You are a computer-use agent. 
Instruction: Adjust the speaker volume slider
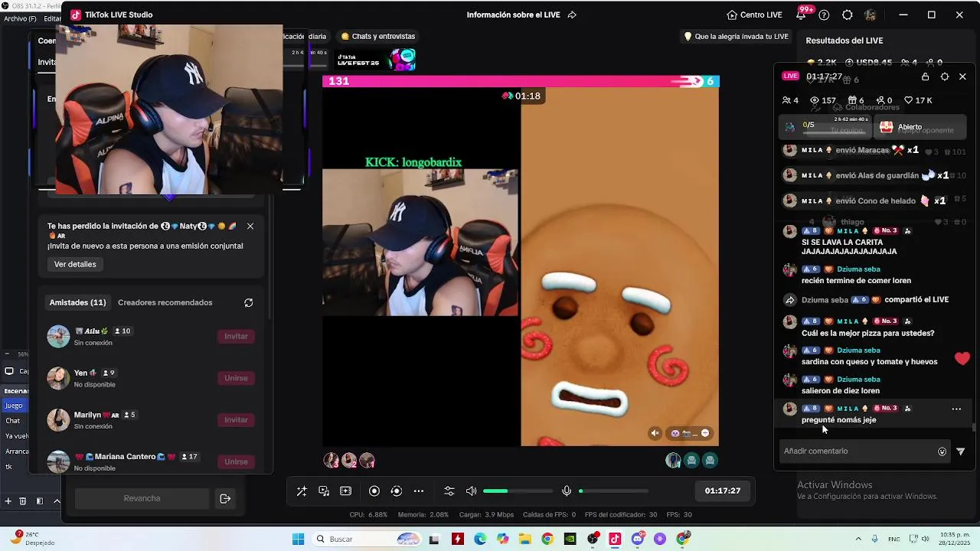(x=518, y=491)
